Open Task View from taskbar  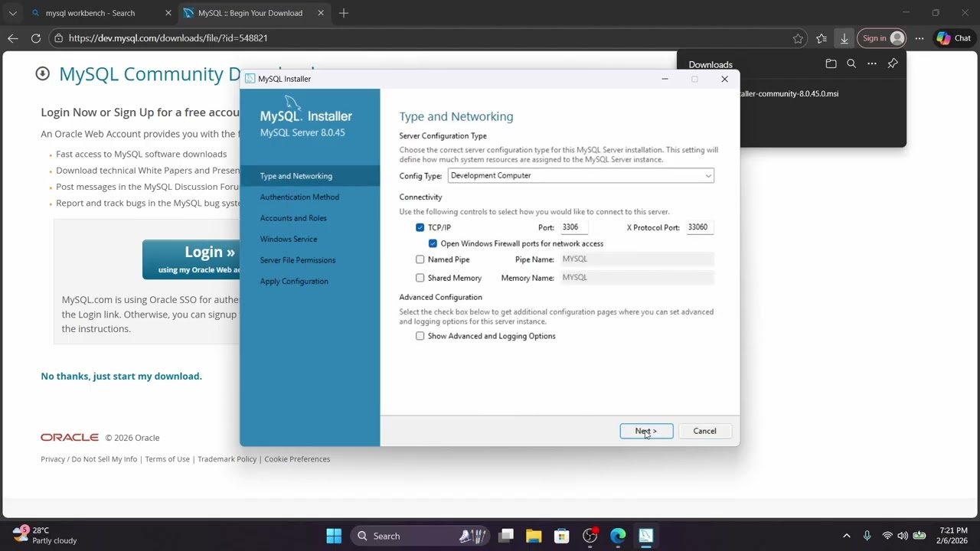tap(506, 536)
